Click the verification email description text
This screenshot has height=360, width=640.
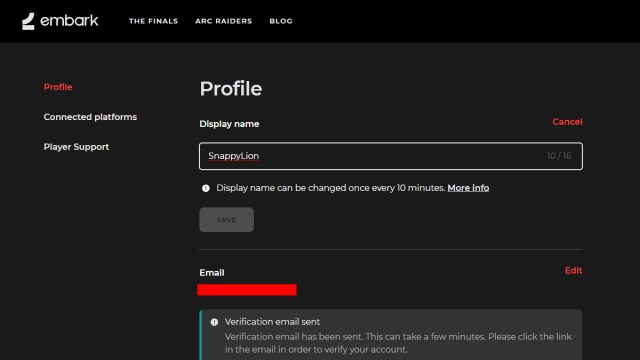(x=398, y=343)
